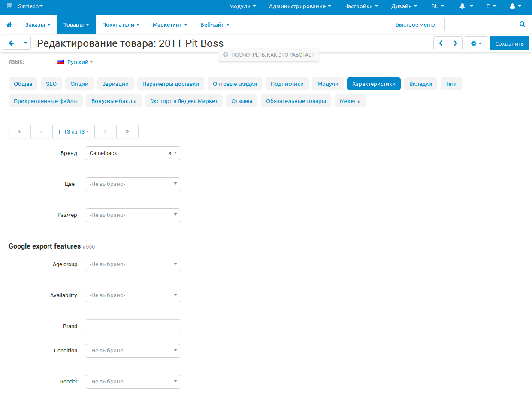Switch to Прикрепленные файлы tab
Viewport: 532px width, 395px height.
click(45, 101)
